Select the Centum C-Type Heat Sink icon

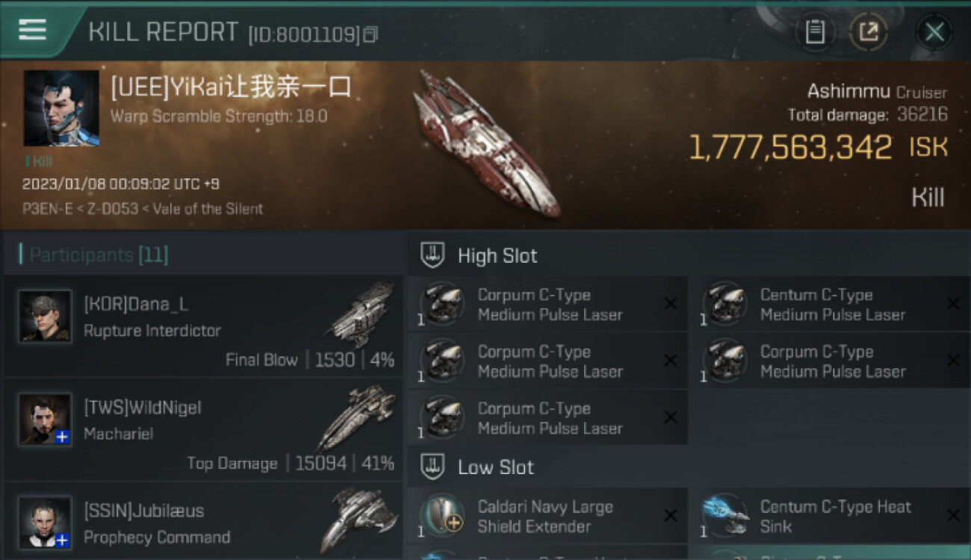tap(725, 516)
